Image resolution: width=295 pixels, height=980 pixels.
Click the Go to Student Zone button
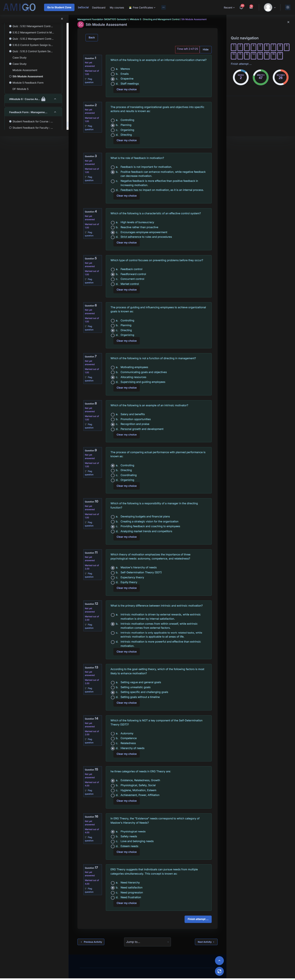[59, 7]
